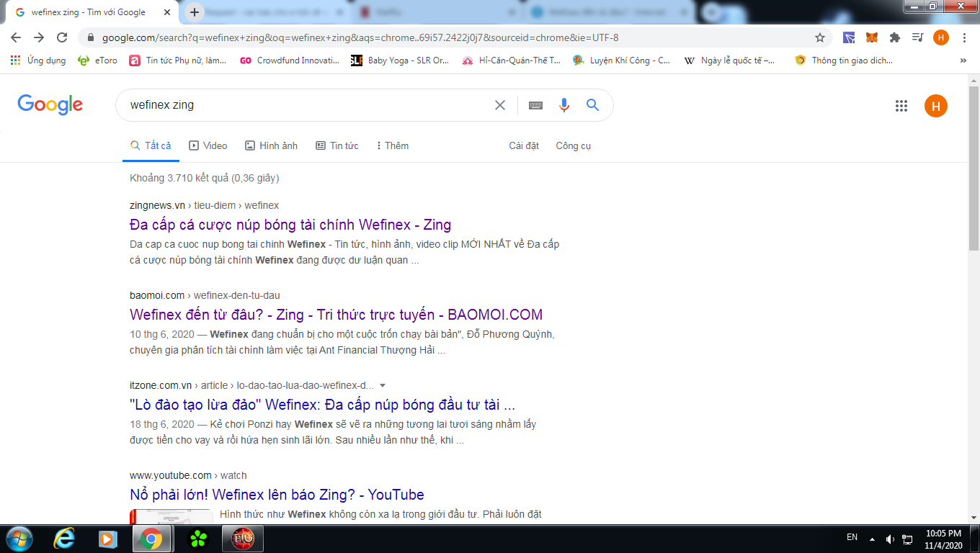Screen dimensions: 980x553
Task: Open the Nổ phải lớn YouTube result
Action: pos(277,495)
